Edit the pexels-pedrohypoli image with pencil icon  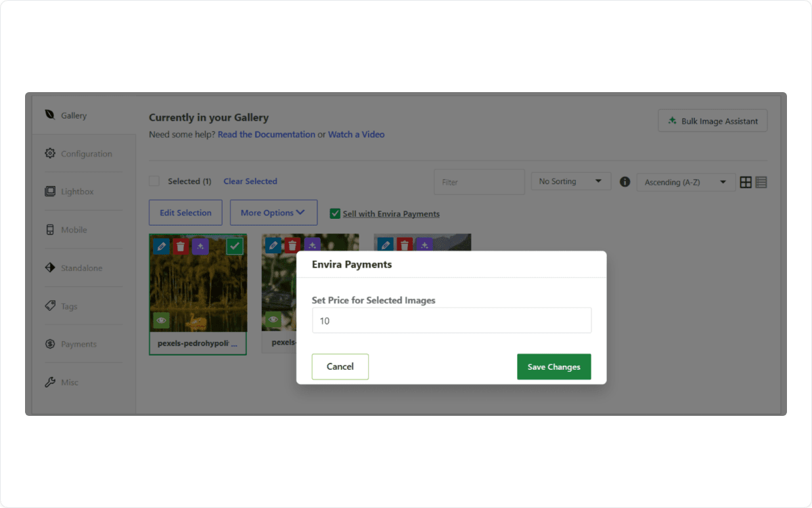click(x=161, y=246)
